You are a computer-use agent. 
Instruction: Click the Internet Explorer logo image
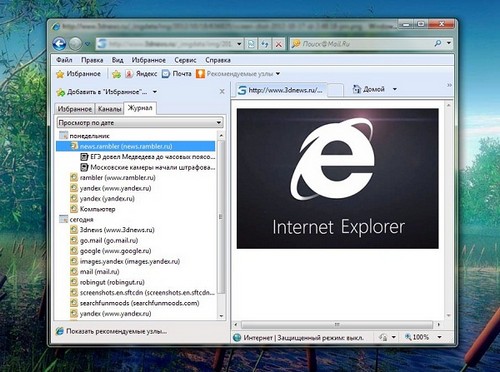click(x=337, y=178)
